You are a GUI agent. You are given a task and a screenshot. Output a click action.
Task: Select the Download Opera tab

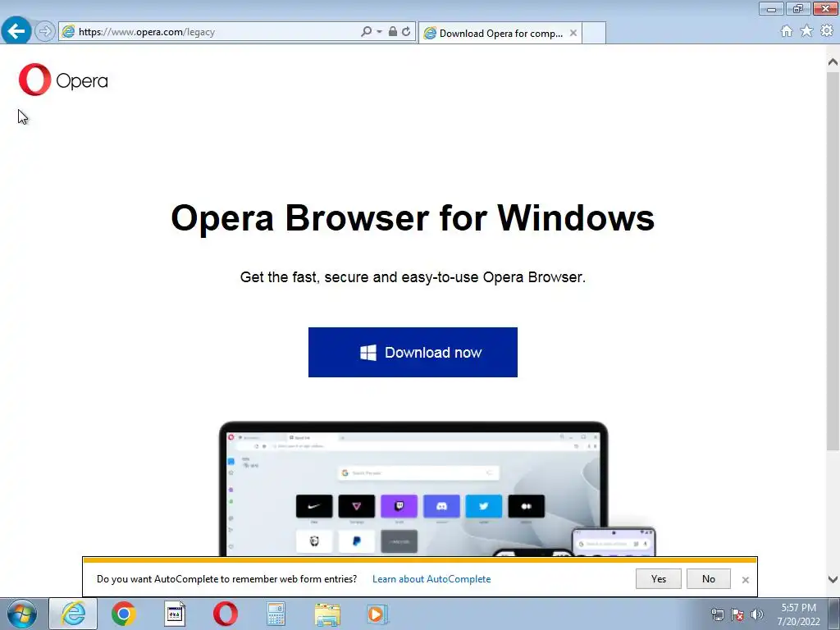pyautogui.click(x=500, y=33)
